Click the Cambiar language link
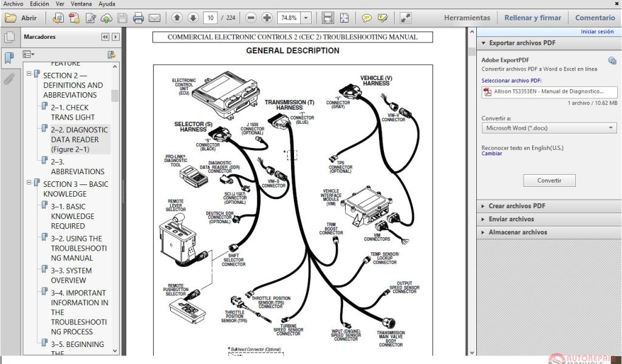Image resolution: width=622 pixels, height=364 pixels. [x=491, y=153]
